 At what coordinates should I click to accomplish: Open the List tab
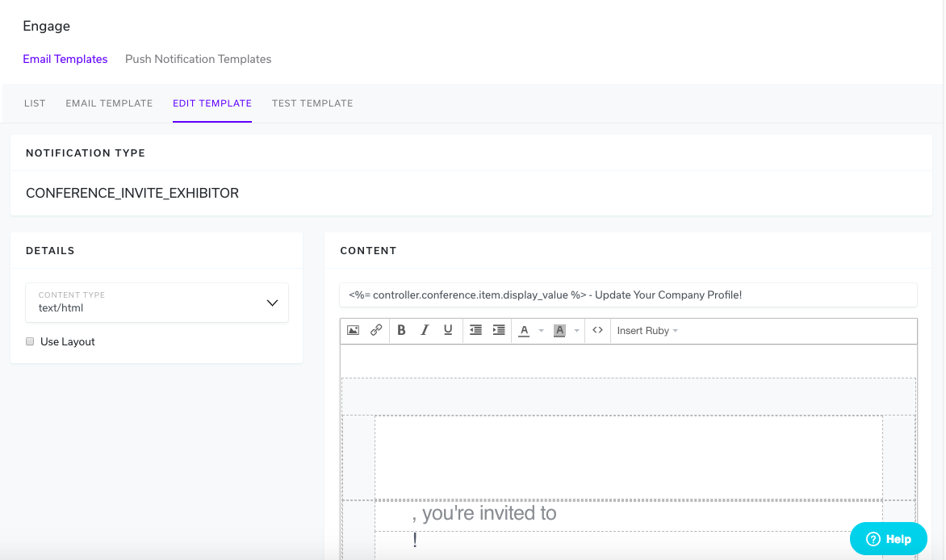(35, 103)
